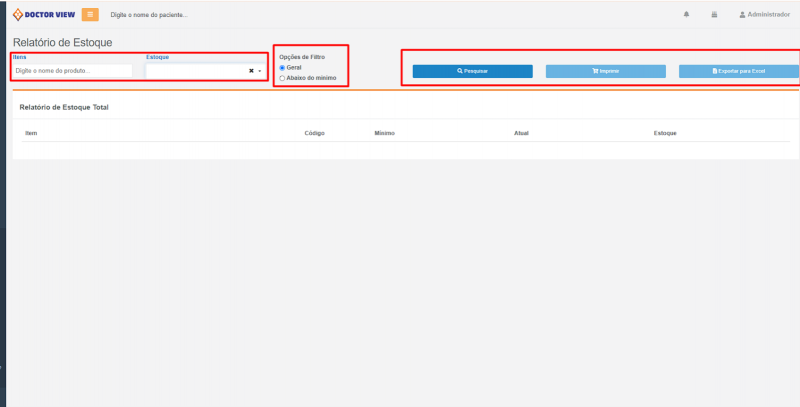The height and width of the screenshot is (407, 800).
Task: Click the Mínimo column header
Action: point(385,133)
